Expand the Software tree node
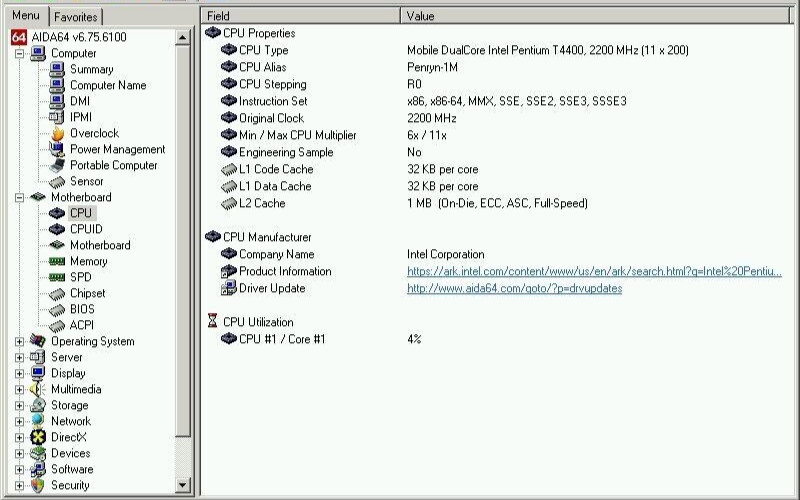 point(19,469)
